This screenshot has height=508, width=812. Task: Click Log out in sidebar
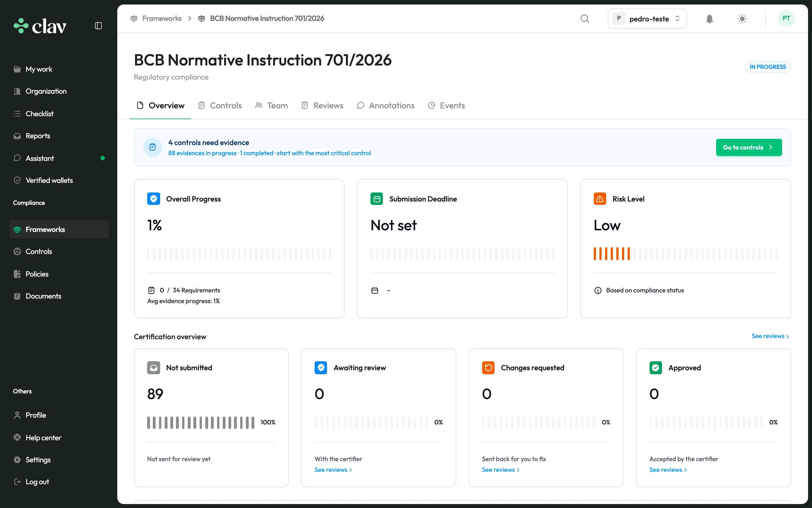pyautogui.click(x=59, y=482)
